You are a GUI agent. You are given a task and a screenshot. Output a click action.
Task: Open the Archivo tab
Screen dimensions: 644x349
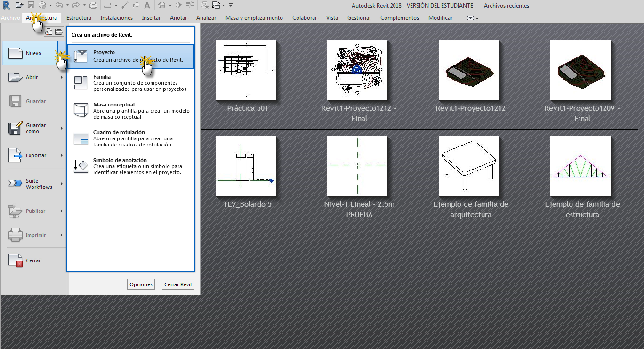pos(10,18)
